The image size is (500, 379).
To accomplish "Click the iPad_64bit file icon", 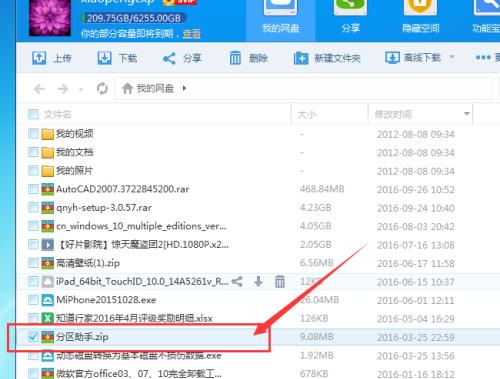I will [x=47, y=282].
